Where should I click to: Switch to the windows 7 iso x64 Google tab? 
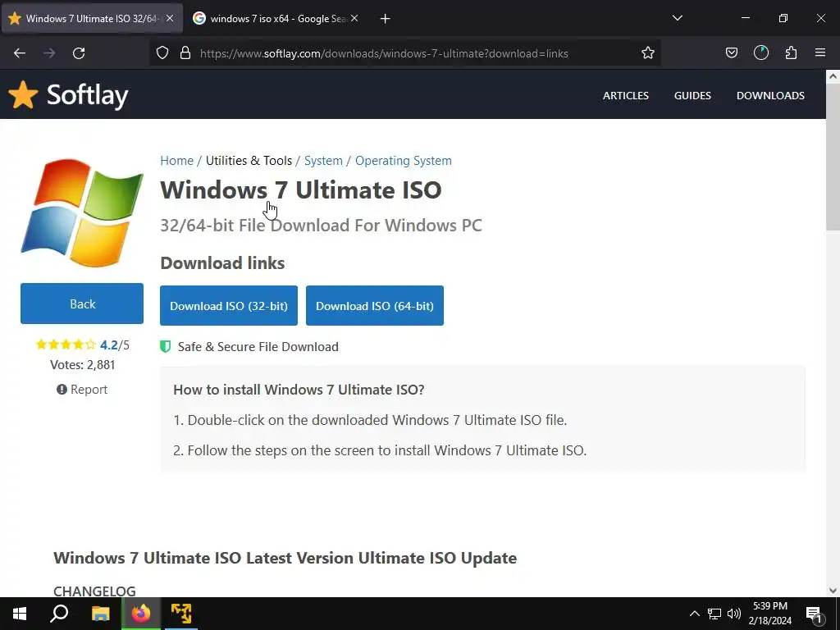(x=276, y=19)
